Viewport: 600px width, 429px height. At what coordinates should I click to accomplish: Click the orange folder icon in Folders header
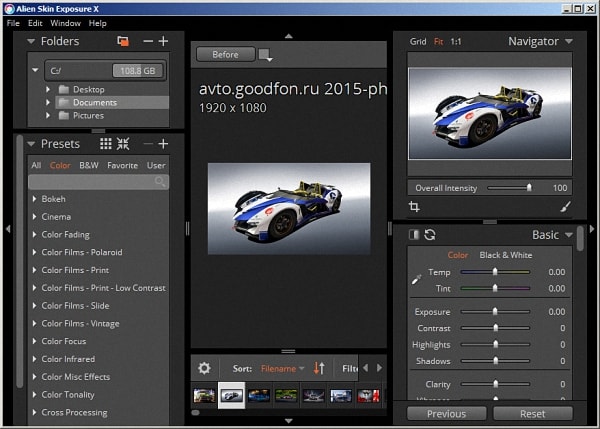click(x=123, y=41)
